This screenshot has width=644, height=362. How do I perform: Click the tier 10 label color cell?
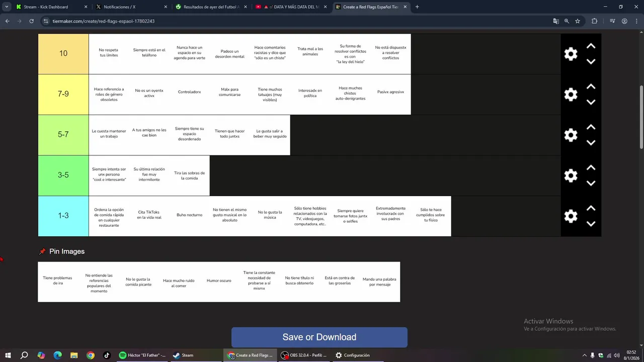63,54
